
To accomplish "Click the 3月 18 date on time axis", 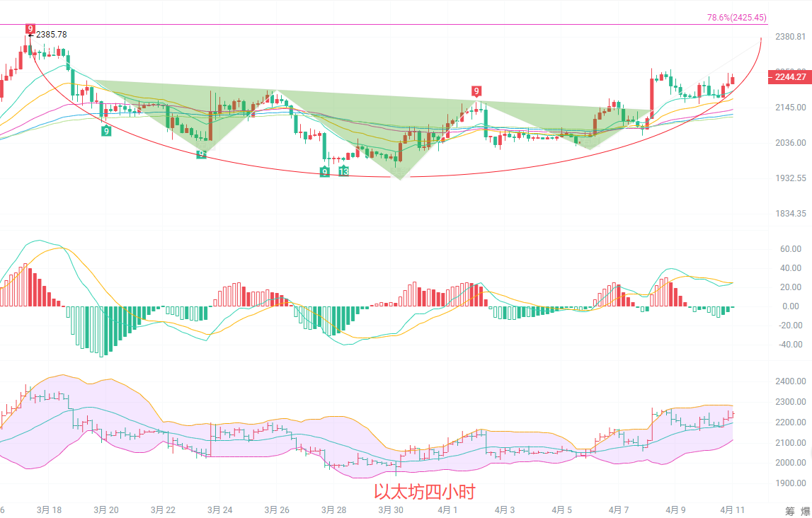I will point(48,510).
